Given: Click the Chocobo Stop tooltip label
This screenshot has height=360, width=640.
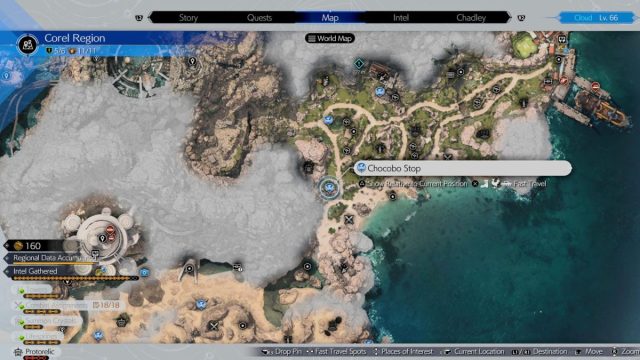Looking at the screenshot, I should [463, 168].
